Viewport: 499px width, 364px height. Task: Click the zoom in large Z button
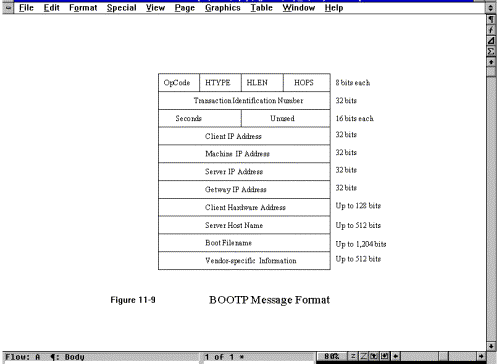click(x=363, y=356)
